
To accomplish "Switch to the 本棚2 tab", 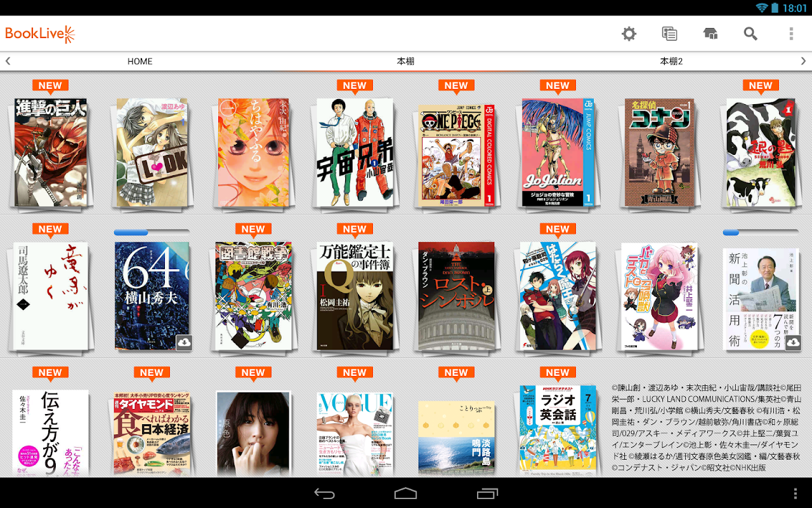I will (x=671, y=61).
